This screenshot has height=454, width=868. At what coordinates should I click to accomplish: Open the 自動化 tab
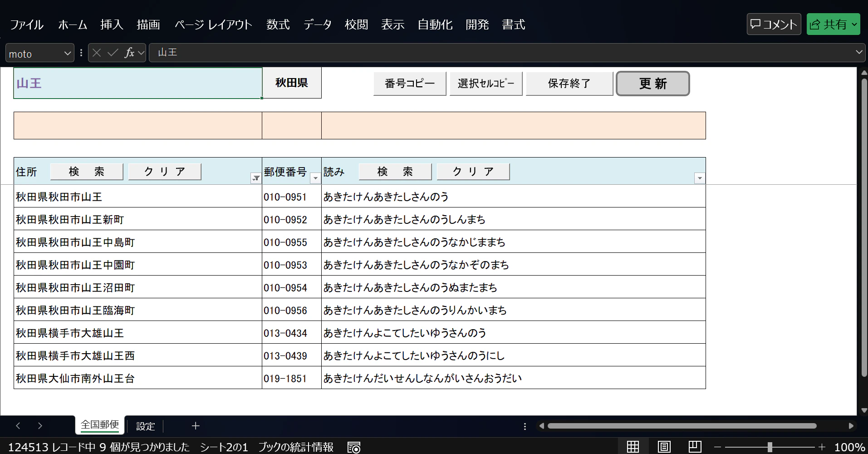435,25
